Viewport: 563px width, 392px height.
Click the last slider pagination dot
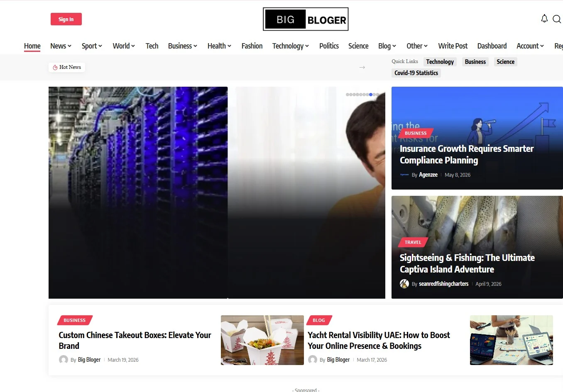click(377, 95)
